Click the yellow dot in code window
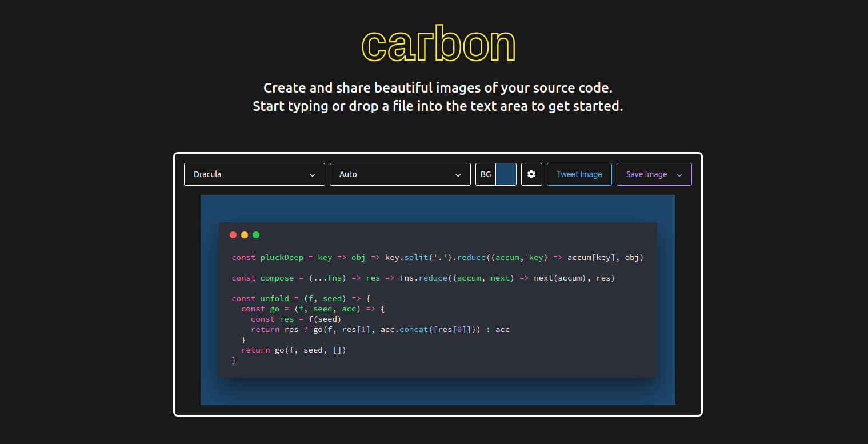This screenshot has width=868, height=444. point(245,235)
